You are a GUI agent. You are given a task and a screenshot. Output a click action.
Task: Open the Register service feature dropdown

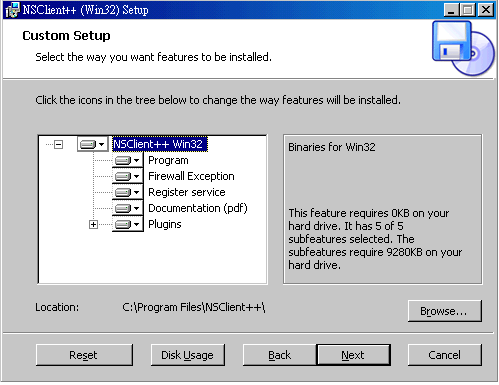127,192
